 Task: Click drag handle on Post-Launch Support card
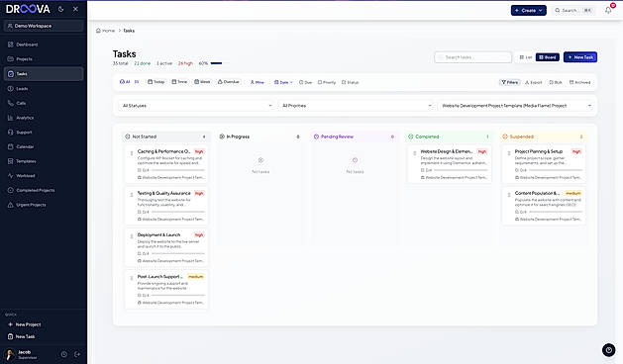(x=132, y=278)
